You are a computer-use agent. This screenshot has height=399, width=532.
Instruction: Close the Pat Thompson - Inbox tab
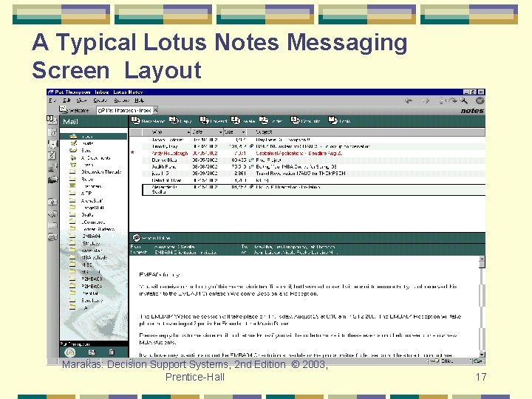155,110
